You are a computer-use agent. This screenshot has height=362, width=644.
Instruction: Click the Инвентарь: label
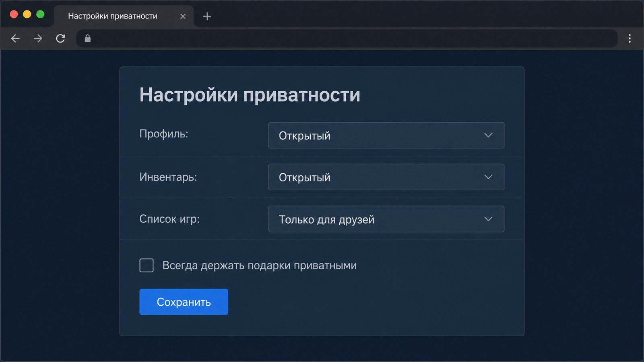[168, 177]
